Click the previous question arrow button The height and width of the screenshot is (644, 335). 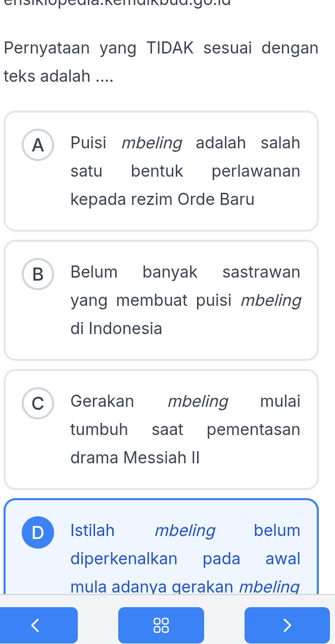pos(39,625)
